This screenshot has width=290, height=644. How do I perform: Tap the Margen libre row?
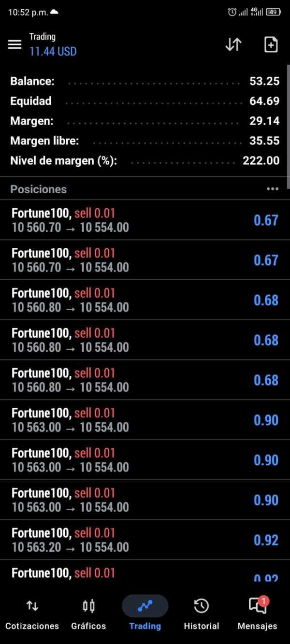click(145, 141)
